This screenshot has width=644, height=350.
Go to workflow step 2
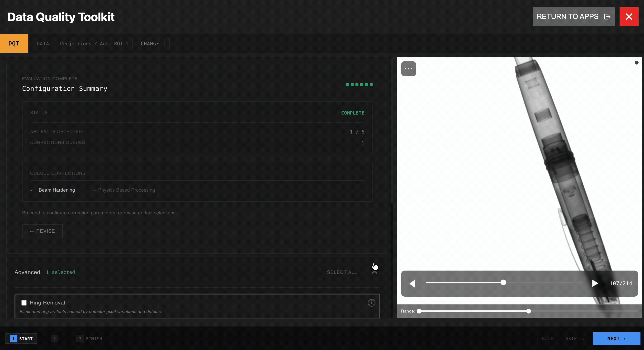55,339
